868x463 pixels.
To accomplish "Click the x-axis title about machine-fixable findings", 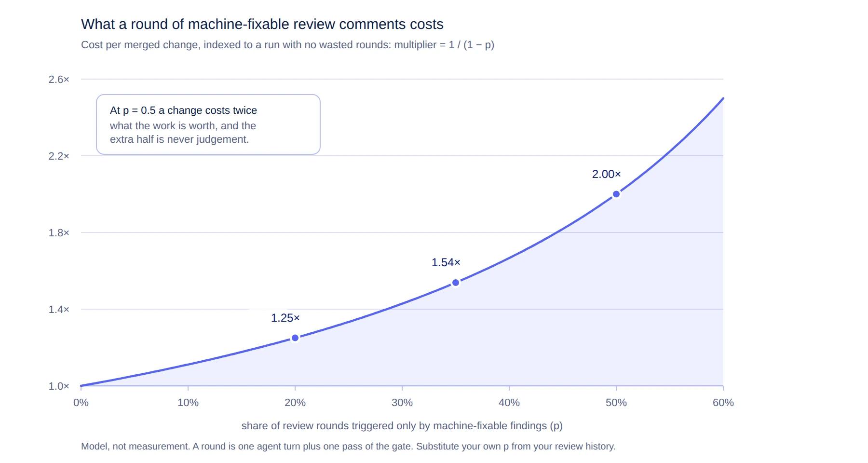I will tap(402, 426).
